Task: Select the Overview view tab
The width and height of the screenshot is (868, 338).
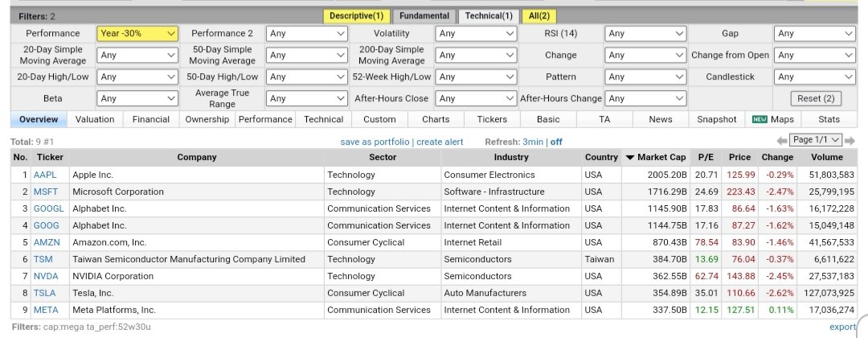Action: point(39,119)
